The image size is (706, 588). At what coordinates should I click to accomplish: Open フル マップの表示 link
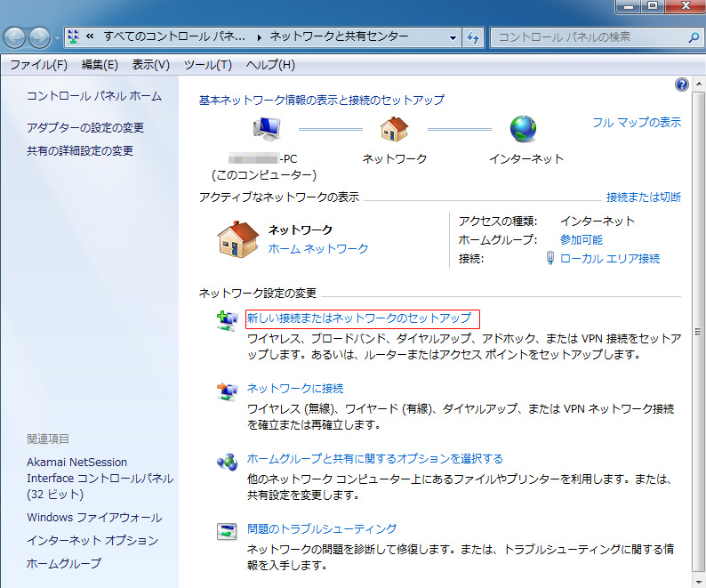[637, 123]
